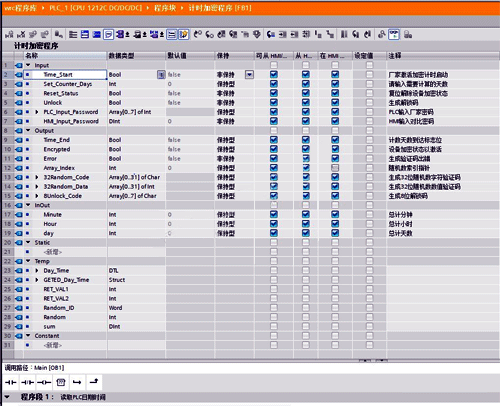
Task: Open retain dropdown for Time_Start row
Action: (249, 75)
